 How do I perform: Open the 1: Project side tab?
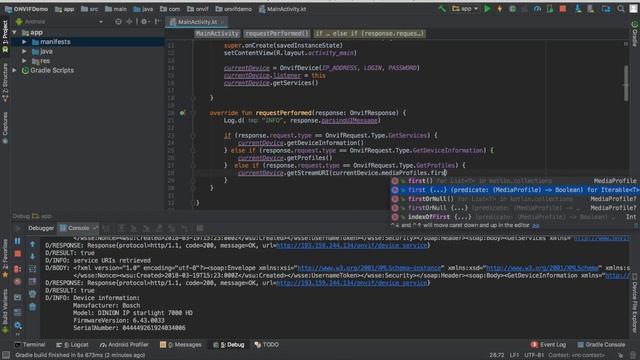pos(5,37)
